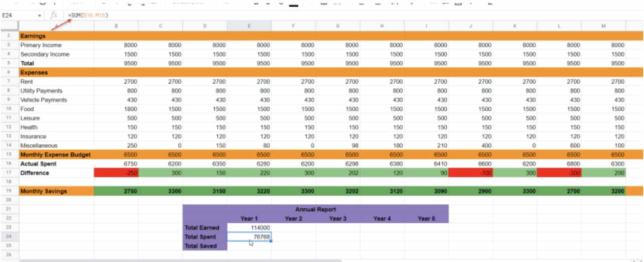Select the column M header

603,26
